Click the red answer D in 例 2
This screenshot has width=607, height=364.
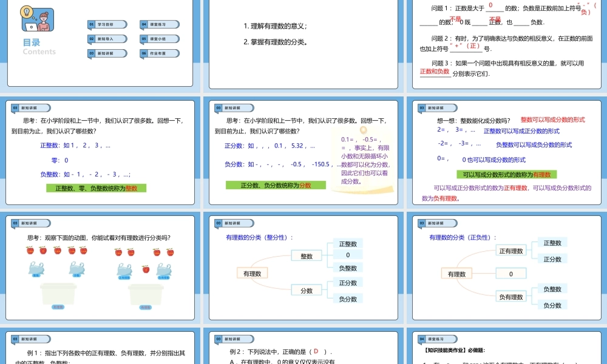[x=316, y=351]
